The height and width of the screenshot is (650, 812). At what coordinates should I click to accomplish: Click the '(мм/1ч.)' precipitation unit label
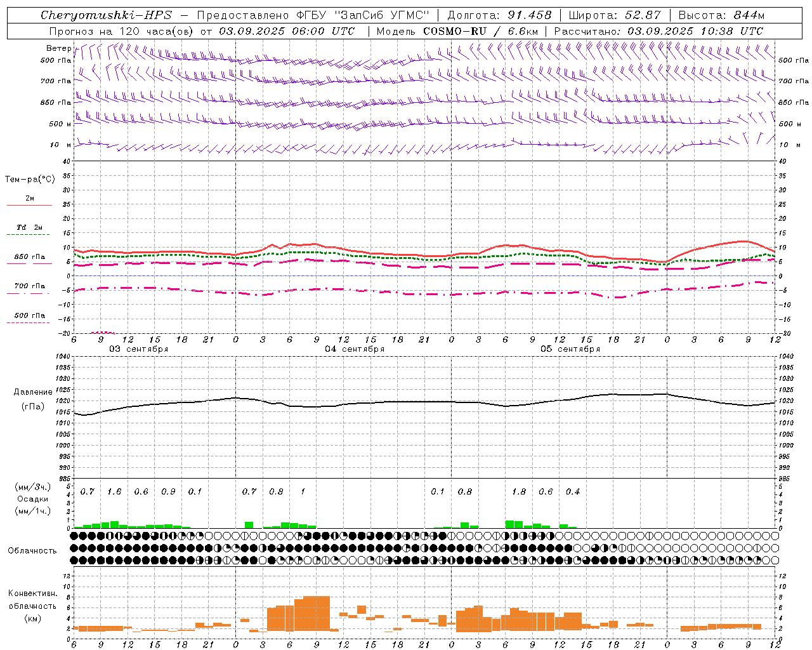tap(33, 511)
